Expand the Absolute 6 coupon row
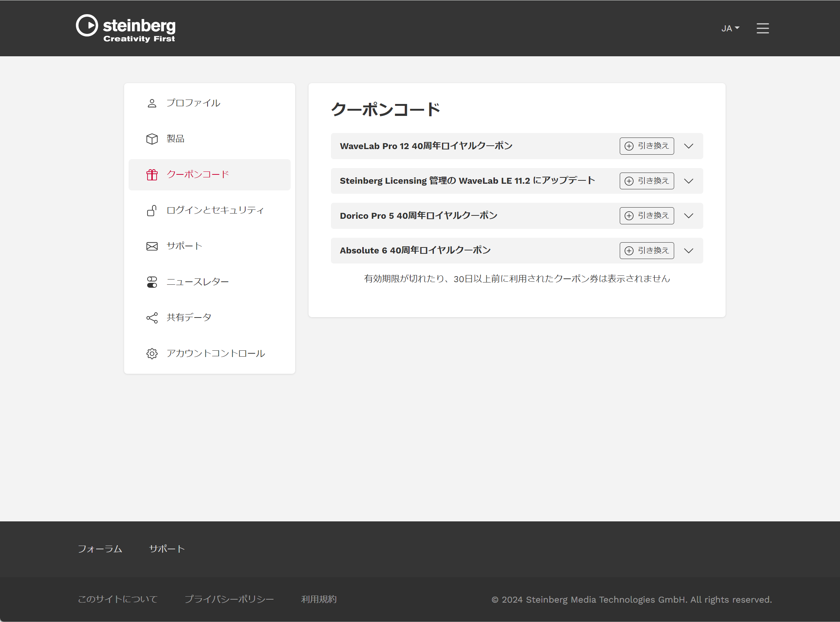Viewport: 840px width, 622px height. click(x=688, y=251)
